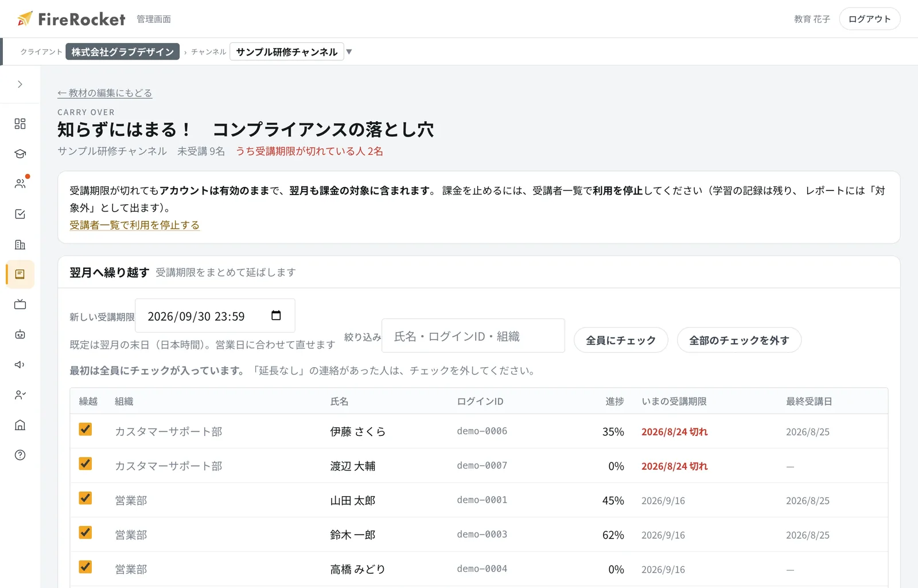
Task: Follow link 受講者一覧で利用を停止する
Action: (135, 225)
